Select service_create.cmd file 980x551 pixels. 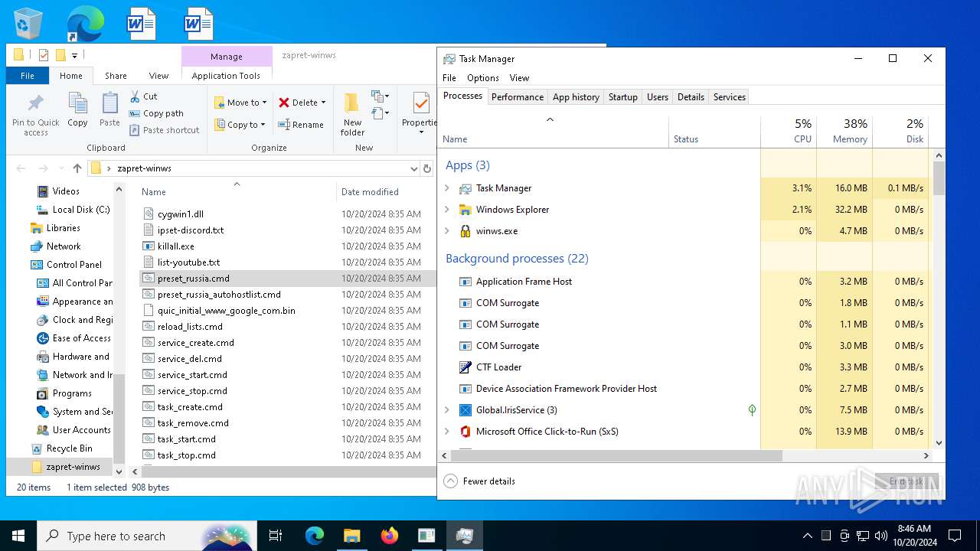195,343
